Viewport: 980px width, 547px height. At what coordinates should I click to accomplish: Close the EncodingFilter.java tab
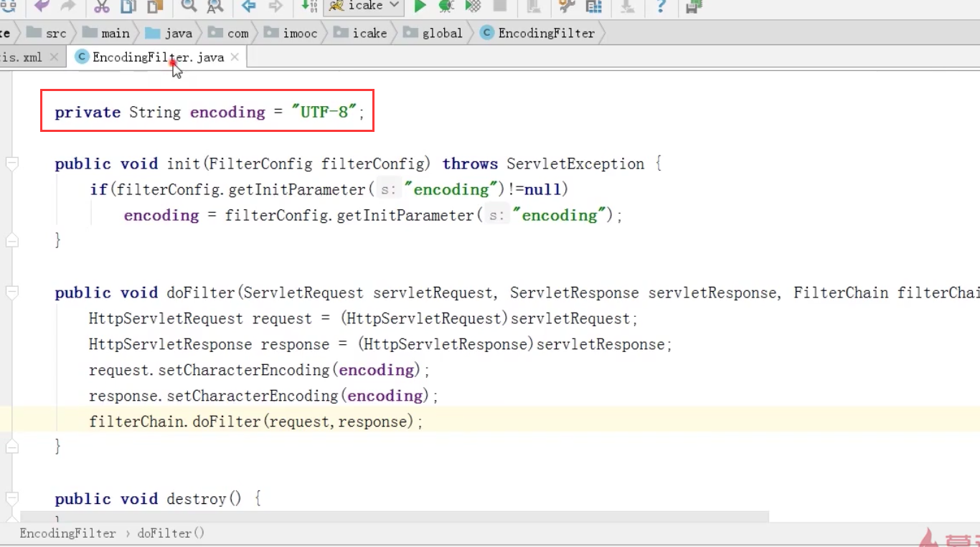pos(235,57)
